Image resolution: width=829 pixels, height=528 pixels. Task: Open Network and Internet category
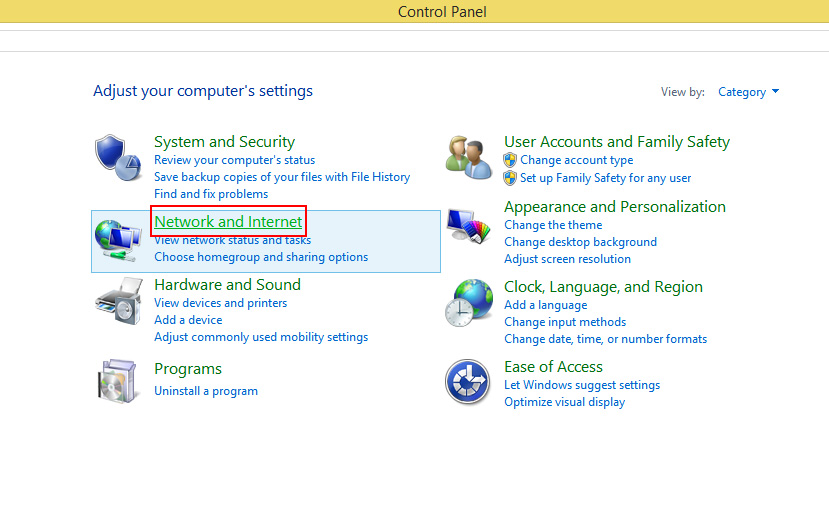(x=228, y=221)
